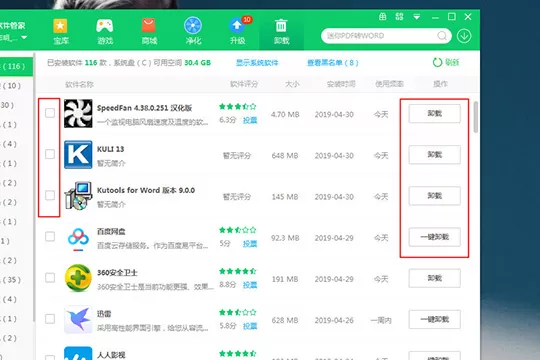Select the (116) all-software sidebar category
The height and width of the screenshot is (360, 540).
(x=17, y=66)
